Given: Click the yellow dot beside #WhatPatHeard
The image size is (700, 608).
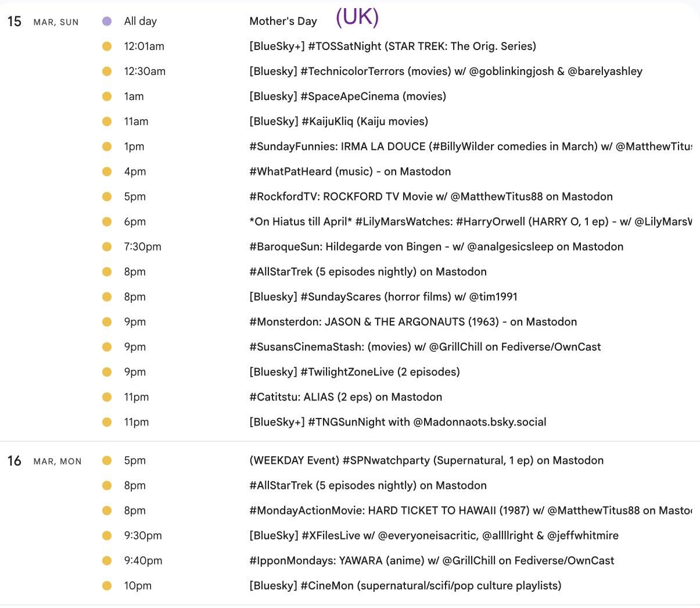Looking at the screenshot, I should tap(107, 171).
